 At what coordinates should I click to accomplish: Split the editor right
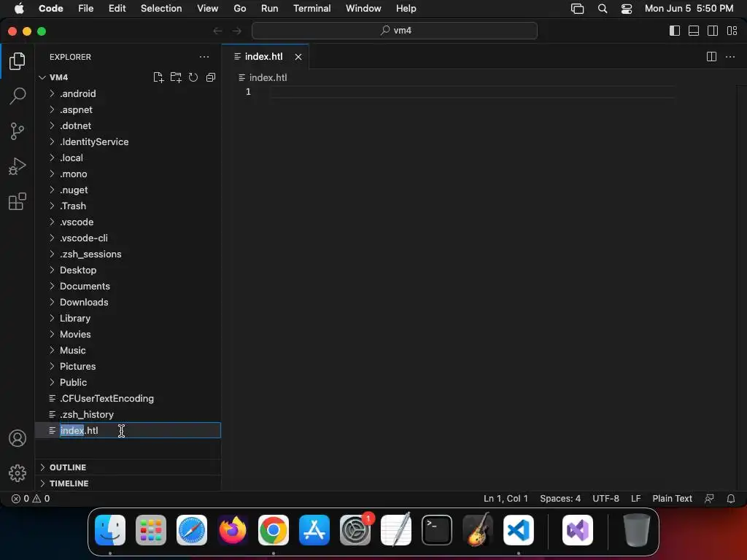711,57
